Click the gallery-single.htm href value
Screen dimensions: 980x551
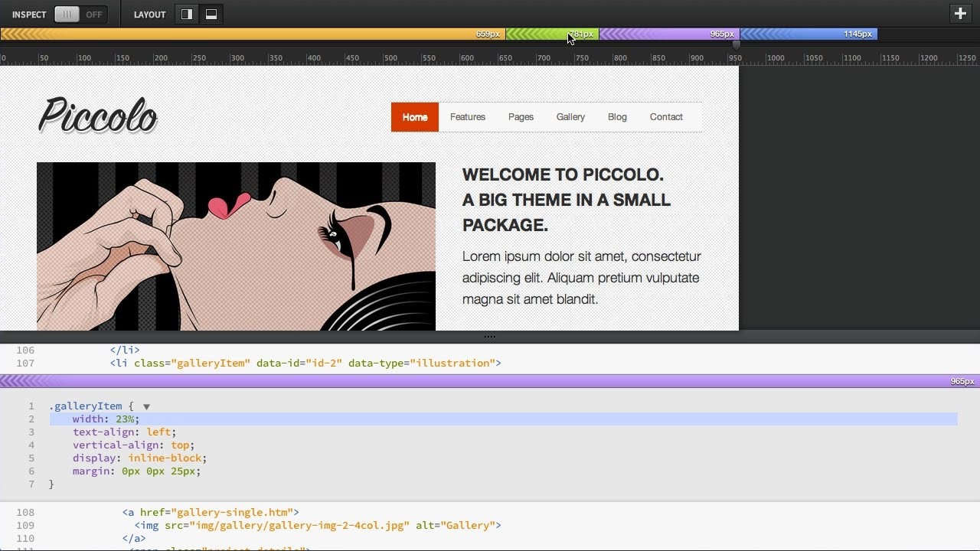[231, 512]
